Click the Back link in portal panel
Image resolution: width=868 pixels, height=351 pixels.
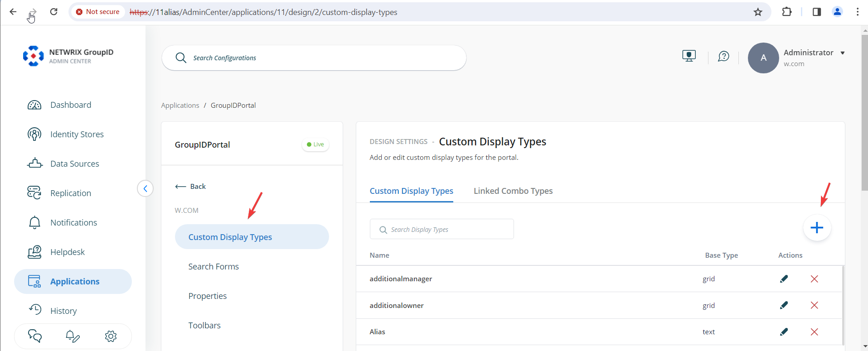[190, 187]
